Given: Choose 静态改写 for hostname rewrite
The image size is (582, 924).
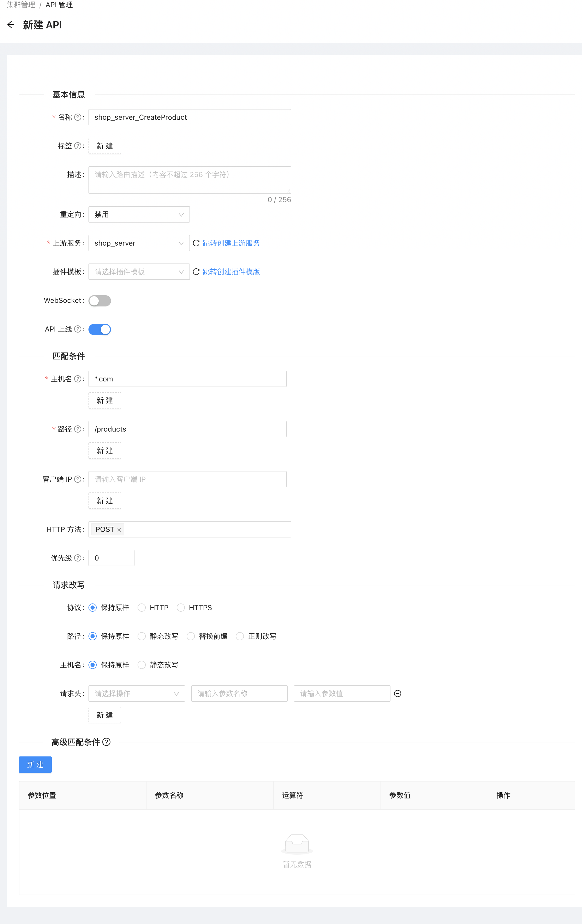Looking at the screenshot, I should pyautogui.click(x=142, y=665).
